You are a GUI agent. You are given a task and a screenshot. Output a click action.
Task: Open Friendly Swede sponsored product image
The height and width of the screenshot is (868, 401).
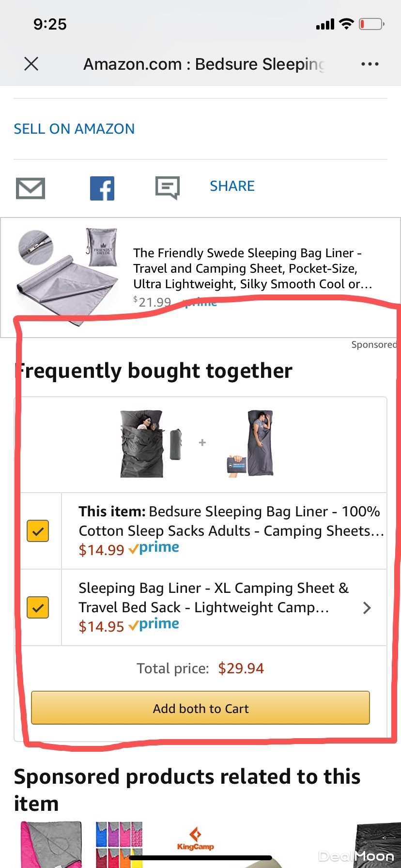pos(68,271)
